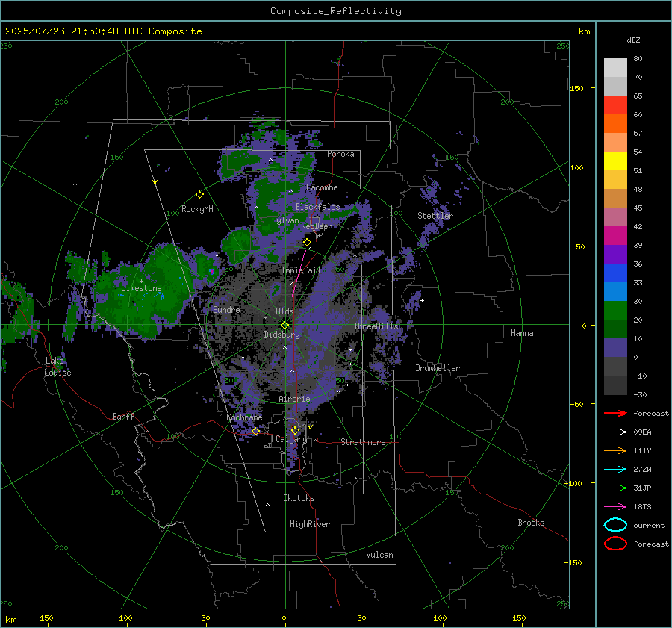
Task: Click the radar center diamond near Didsbury
Action: [284, 326]
